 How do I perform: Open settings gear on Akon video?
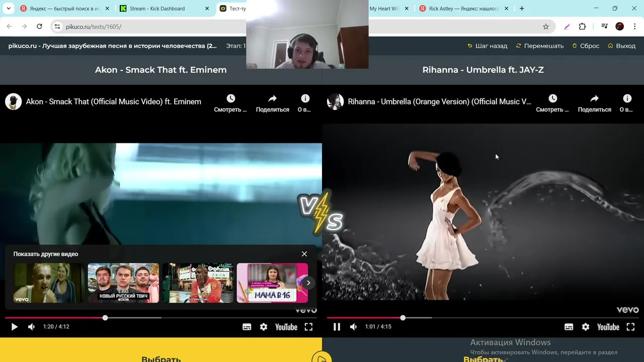(264, 327)
